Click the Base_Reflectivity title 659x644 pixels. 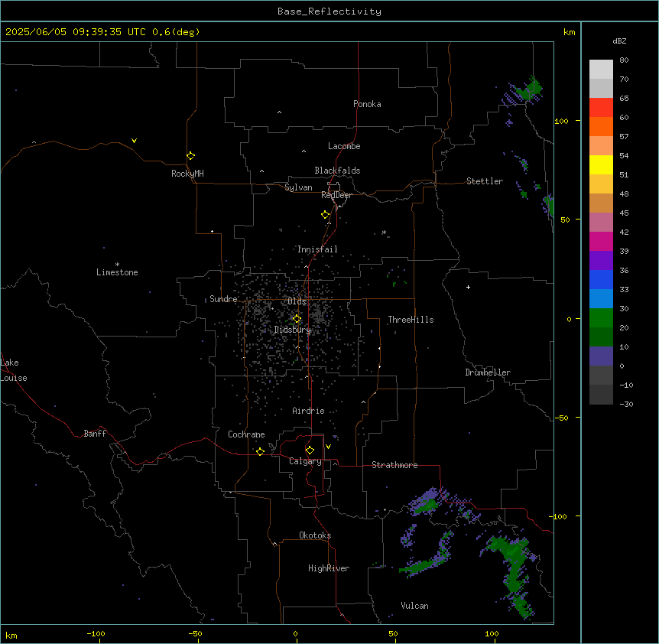click(x=329, y=11)
